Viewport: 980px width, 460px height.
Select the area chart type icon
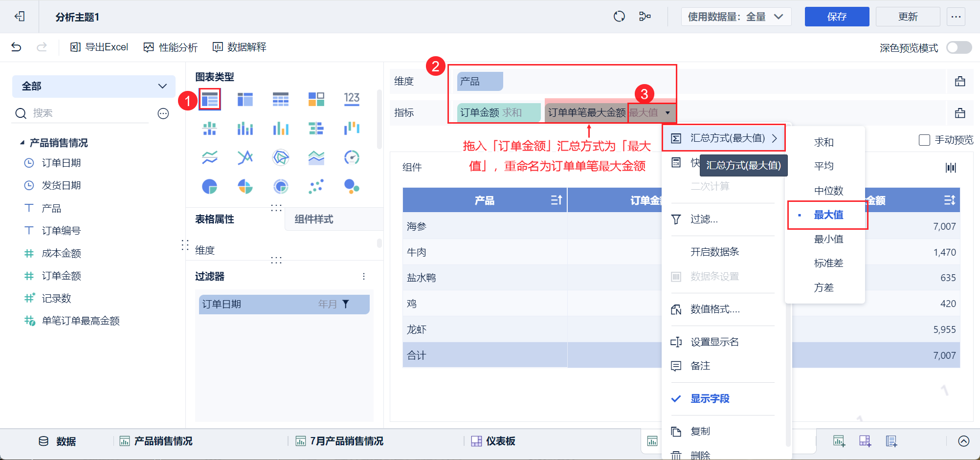[316, 157]
